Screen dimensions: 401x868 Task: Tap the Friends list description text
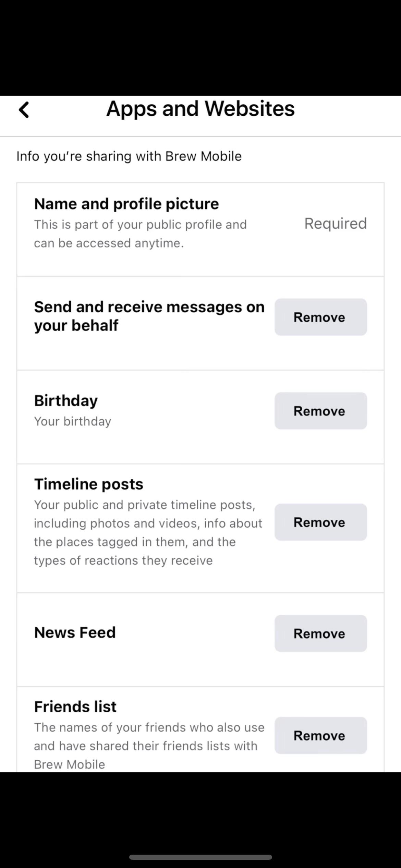[149, 746]
